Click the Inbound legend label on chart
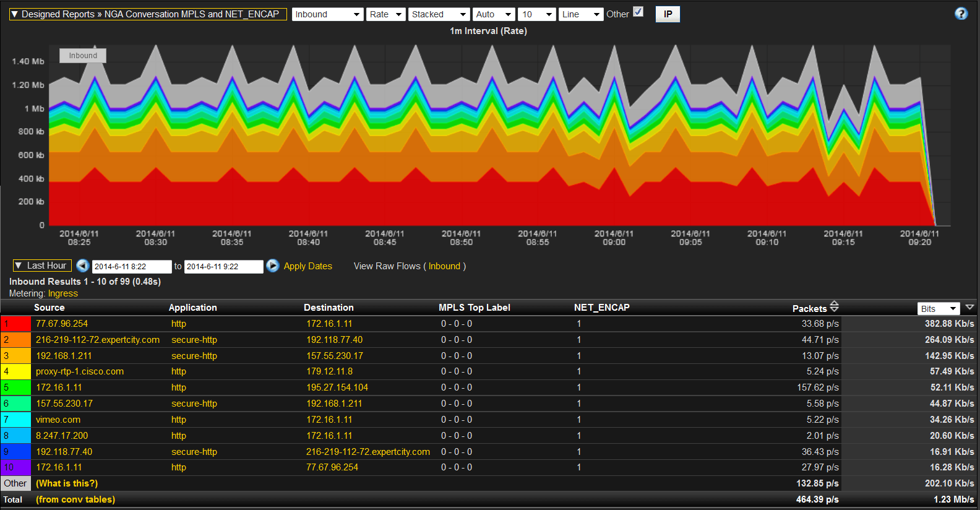This screenshot has width=980, height=510. [x=83, y=56]
